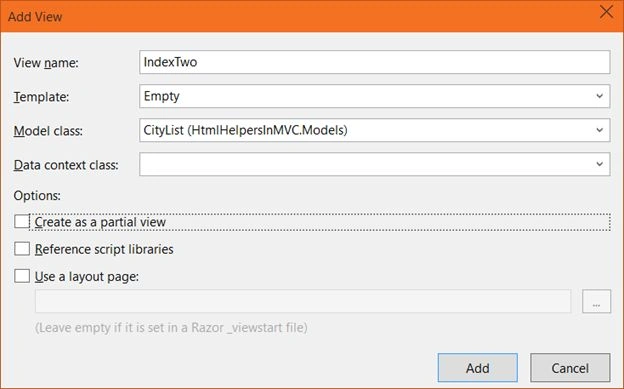Cancel the Add View dialog
The image size is (624, 389).
[570, 368]
